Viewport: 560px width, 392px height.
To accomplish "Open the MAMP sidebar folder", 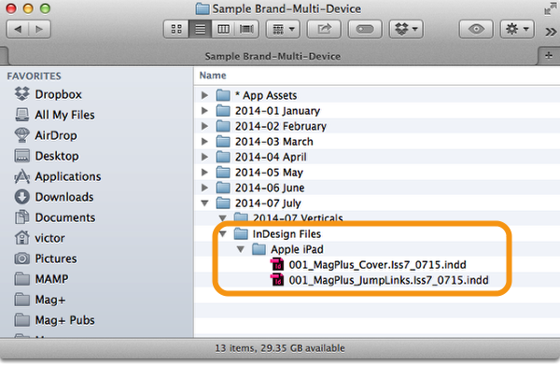I will click(x=41, y=279).
